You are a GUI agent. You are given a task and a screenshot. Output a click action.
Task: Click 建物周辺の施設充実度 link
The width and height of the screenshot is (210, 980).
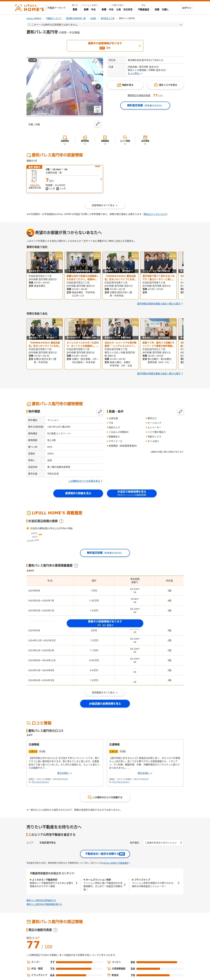click(139, 96)
